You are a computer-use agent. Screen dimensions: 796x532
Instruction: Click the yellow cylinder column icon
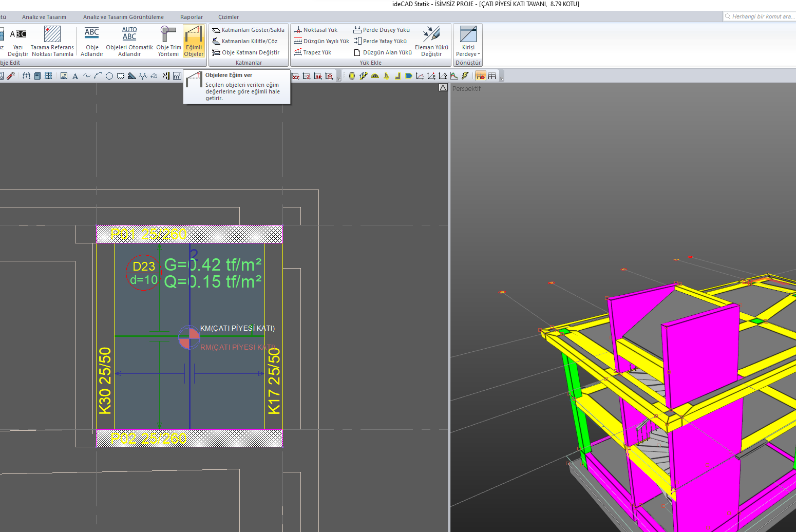(352, 76)
